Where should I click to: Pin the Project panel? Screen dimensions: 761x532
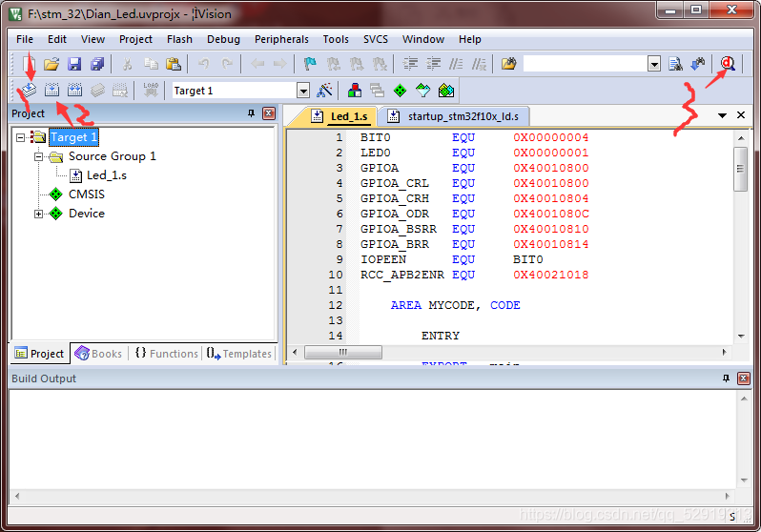coord(251,113)
